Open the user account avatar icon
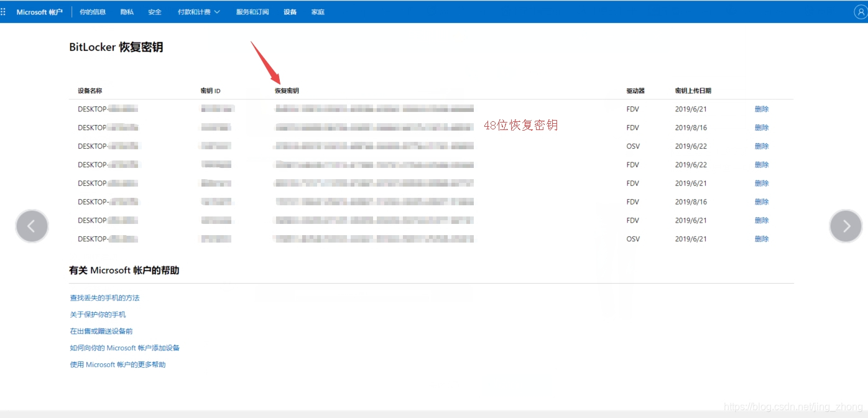The width and height of the screenshot is (868, 418). click(x=860, y=12)
